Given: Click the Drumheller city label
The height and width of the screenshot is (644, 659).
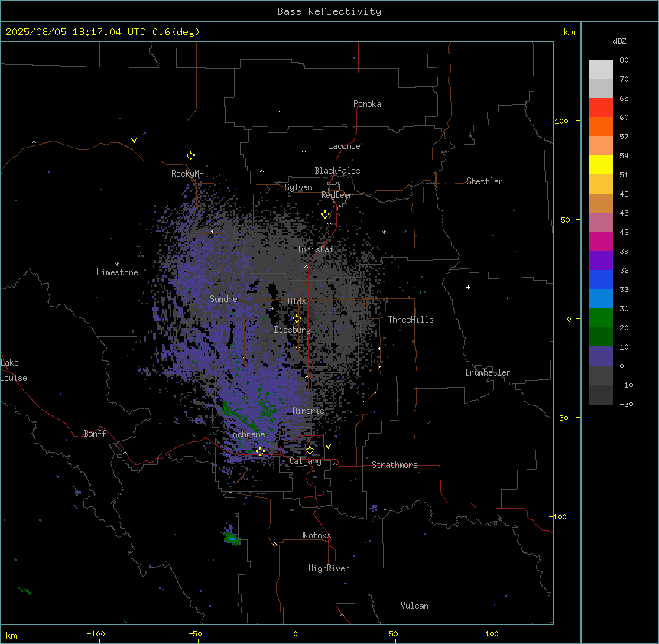Looking at the screenshot, I should coord(488,372).
